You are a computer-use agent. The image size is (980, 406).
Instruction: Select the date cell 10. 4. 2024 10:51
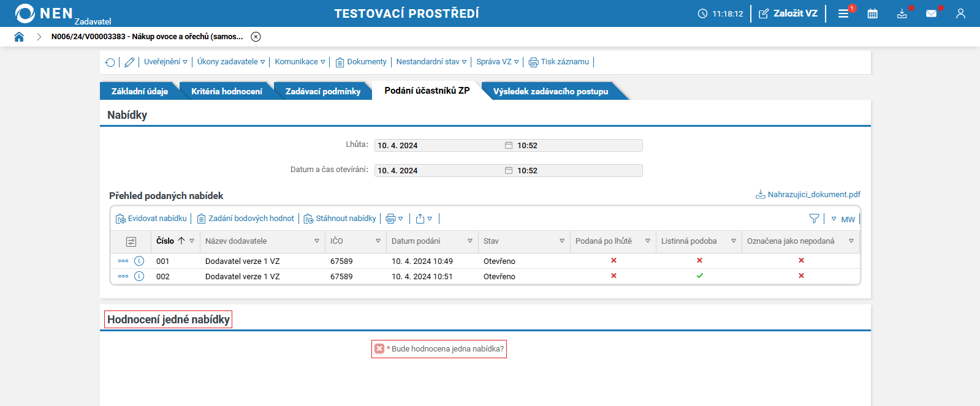click(422, 276)
